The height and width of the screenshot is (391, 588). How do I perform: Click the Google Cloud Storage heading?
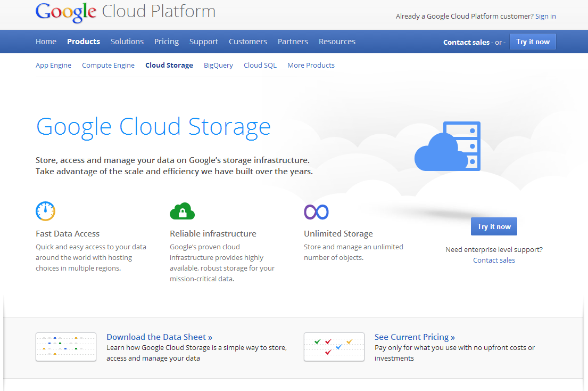point(153,127)
